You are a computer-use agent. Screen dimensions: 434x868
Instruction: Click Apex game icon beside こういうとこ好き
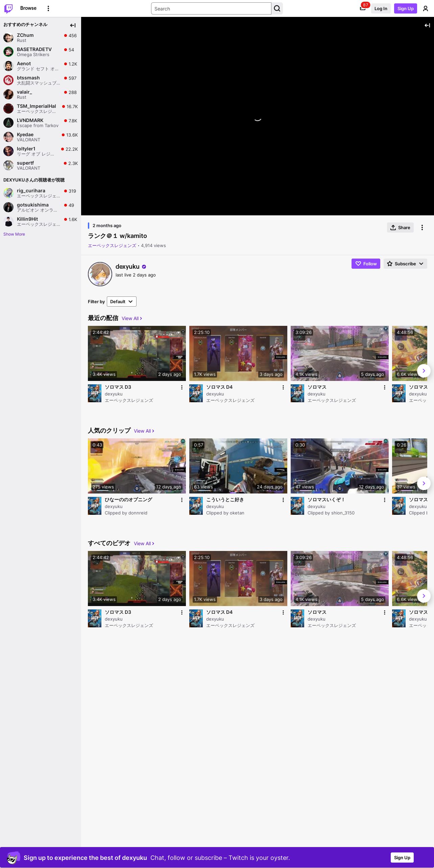pos(196,506)
